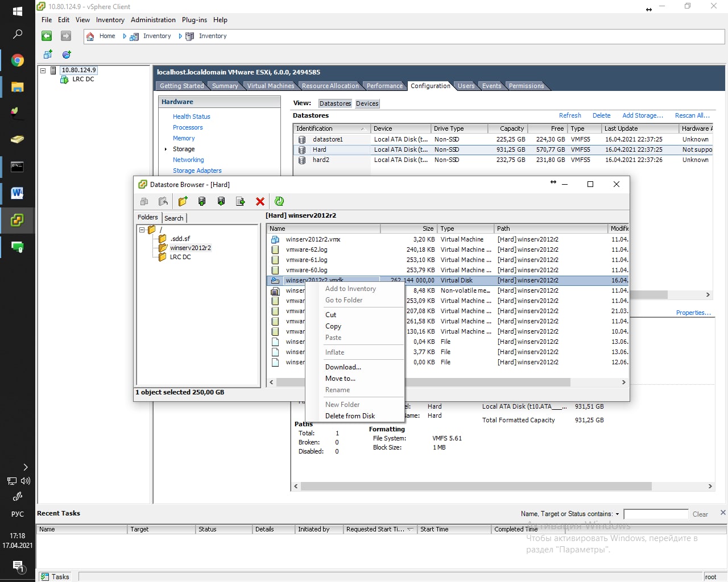
Task: Switch to the Performance tab
Action: click(x=384, y=86)
